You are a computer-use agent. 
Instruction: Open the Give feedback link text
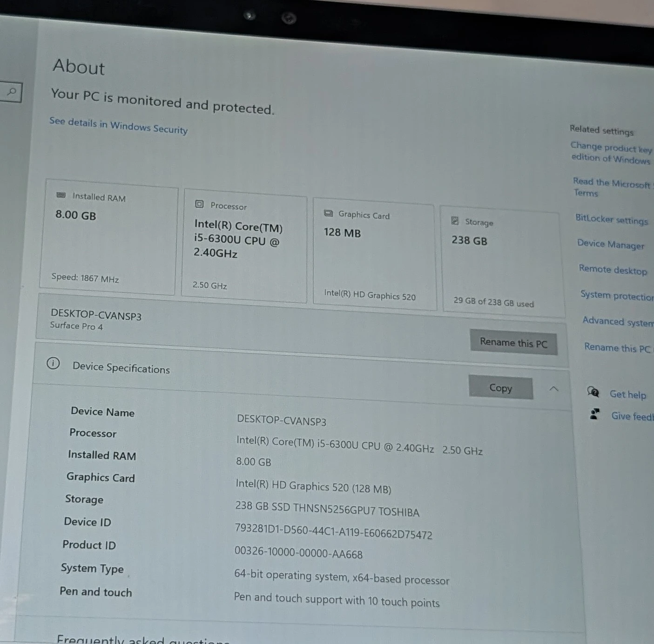[x=632, y=416]
